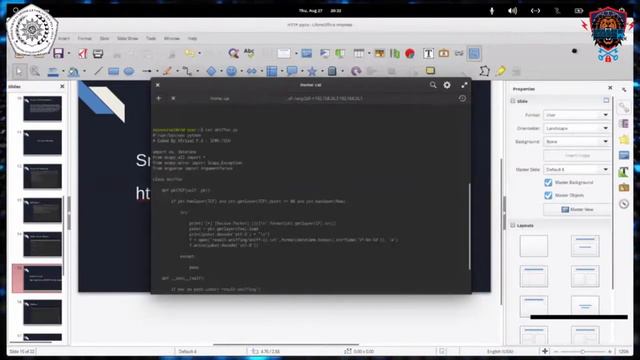Select the Ellipse drawing tool

tap(129, 71)
